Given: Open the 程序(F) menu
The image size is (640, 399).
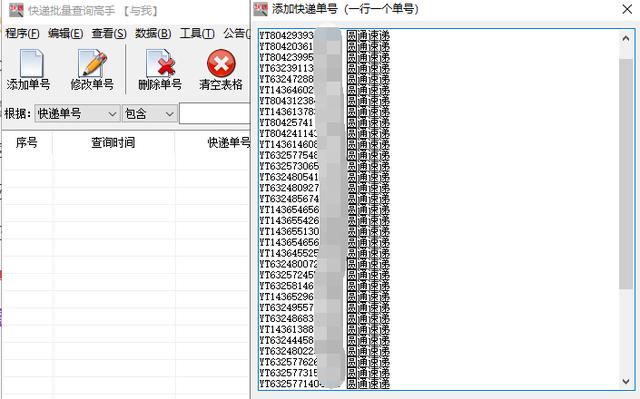Looking at the screenshot, I should click(22, 33).
